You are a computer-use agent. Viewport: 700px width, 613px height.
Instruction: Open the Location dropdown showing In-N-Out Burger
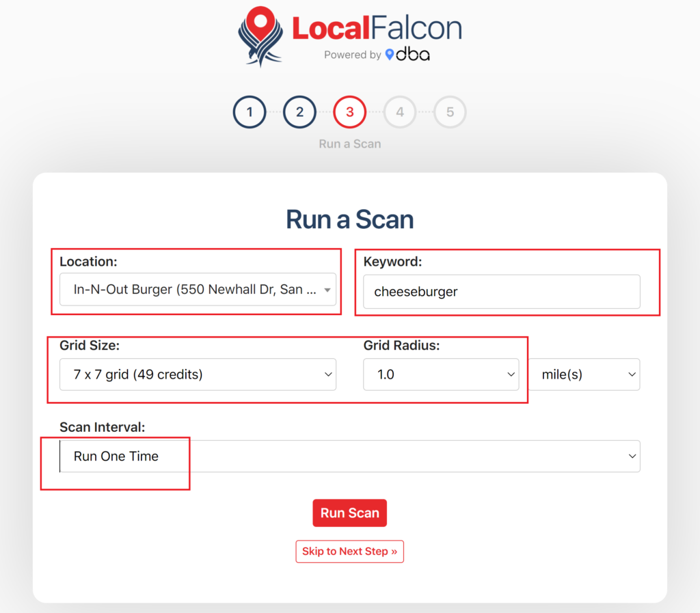(x=198, y=290)
